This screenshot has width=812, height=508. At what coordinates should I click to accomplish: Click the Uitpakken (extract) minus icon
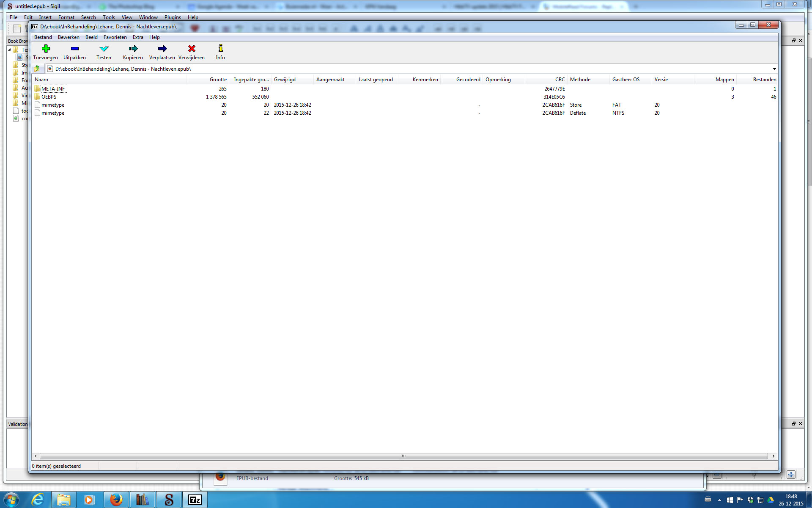[x=74, y=49]
